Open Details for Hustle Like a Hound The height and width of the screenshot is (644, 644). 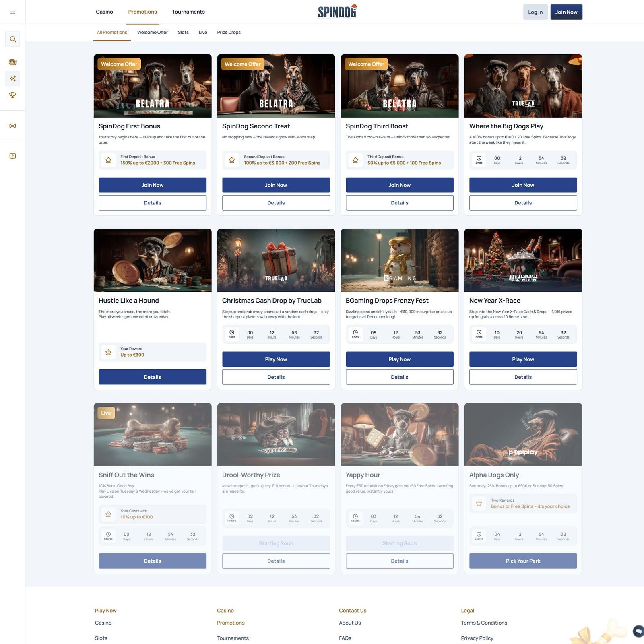tap(153, 377)
